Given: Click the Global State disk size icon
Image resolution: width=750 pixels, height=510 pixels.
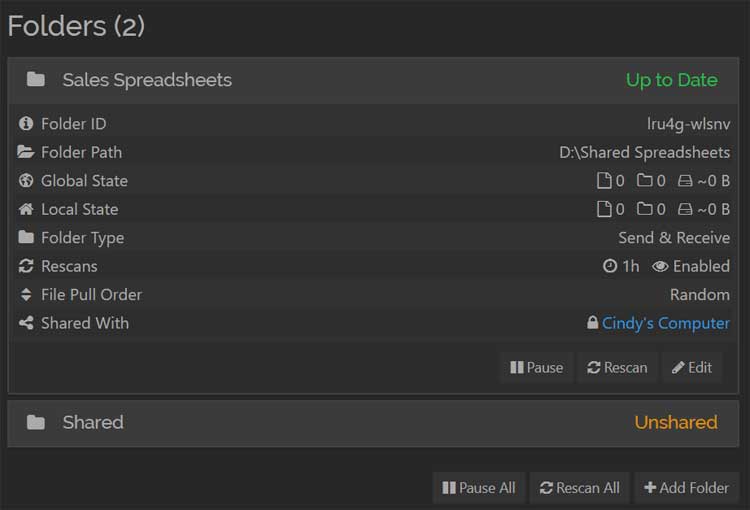Looking at the screenshot, I should coord(685,181).
